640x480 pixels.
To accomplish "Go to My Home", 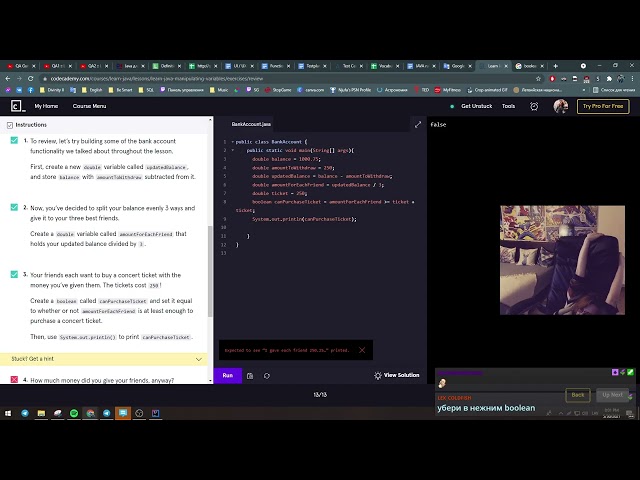I will (46, 106).
